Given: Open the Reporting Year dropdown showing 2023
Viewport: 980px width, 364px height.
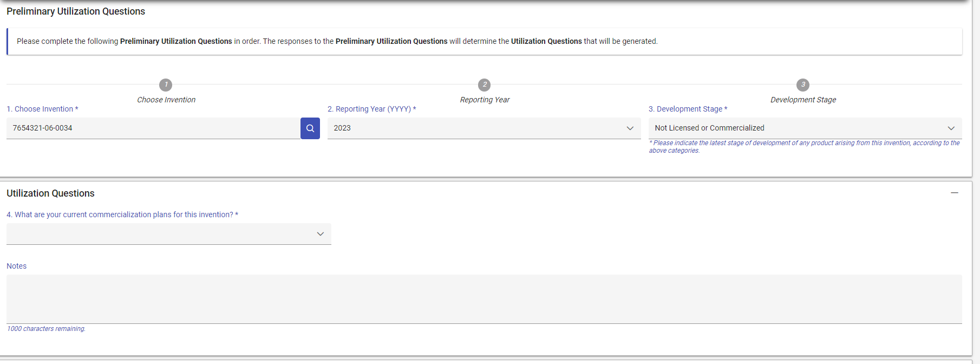Looking at the screenshot, I should pyautogui.click(x=484, y=128).
